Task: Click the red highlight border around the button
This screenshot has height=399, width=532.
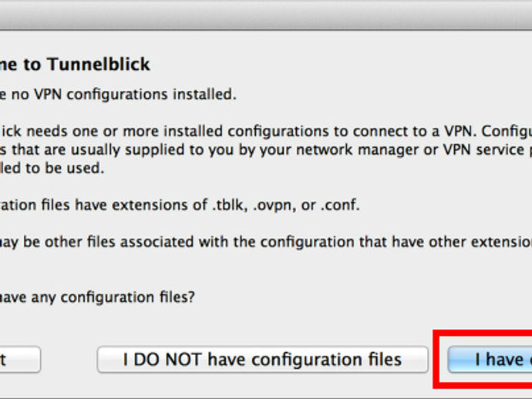Action: [436, 360]
